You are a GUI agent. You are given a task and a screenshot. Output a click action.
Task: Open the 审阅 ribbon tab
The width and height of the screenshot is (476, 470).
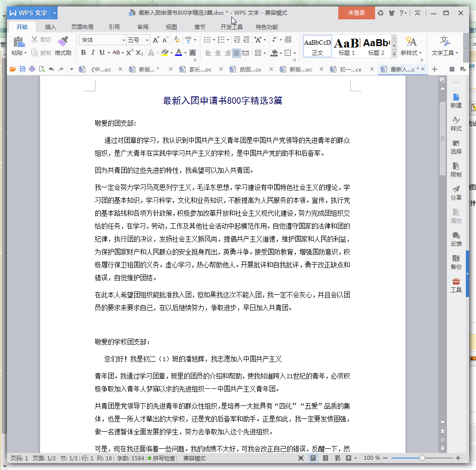point(143,27)
